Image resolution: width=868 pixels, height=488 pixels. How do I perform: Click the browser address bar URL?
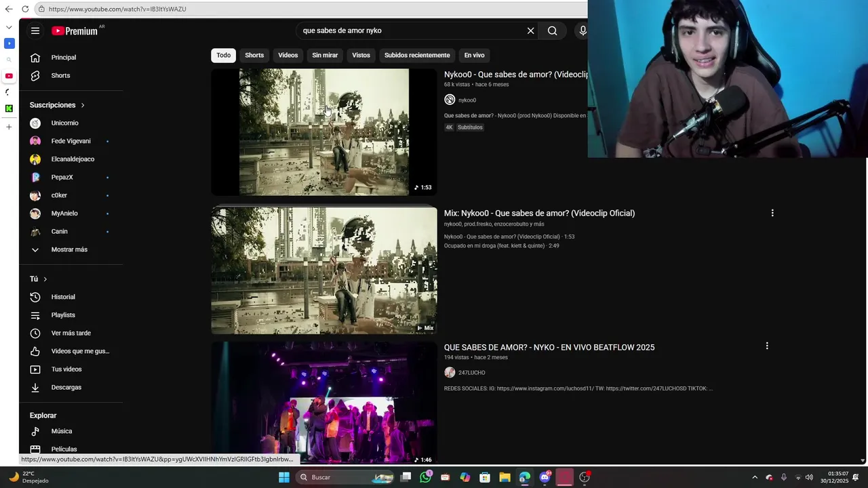(117, 9)
